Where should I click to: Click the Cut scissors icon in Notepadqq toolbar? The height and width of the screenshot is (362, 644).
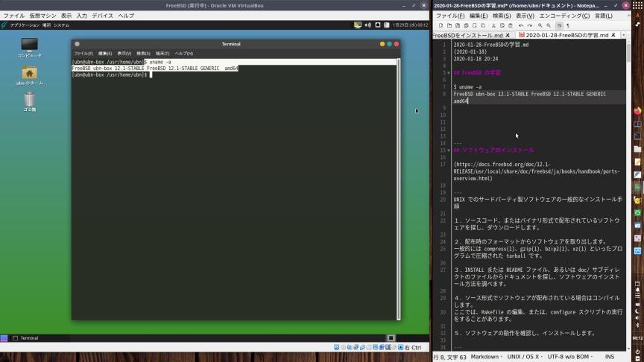(x=493, y=25)
